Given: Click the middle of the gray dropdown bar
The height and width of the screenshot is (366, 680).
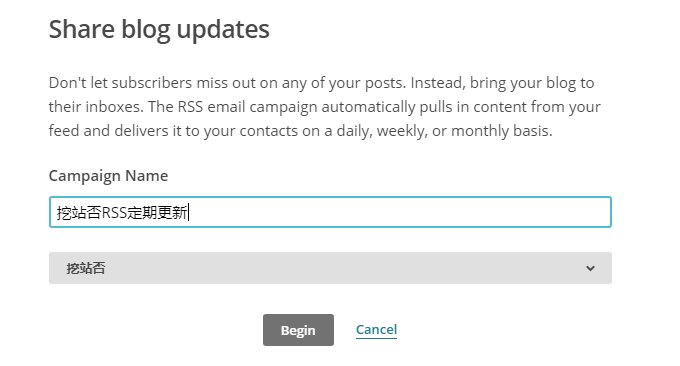Looking at the screenshot, I should click(x=330, y=268).
